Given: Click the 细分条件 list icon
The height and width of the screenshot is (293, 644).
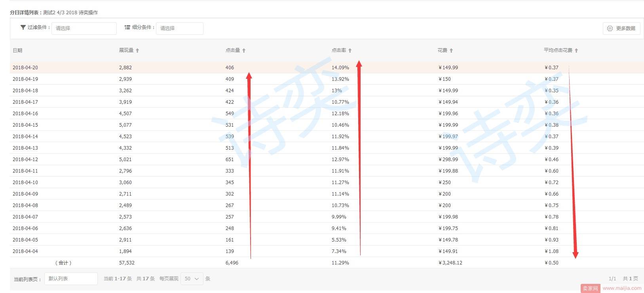Looking at the screenshot, I should click(x=127, y=28).
